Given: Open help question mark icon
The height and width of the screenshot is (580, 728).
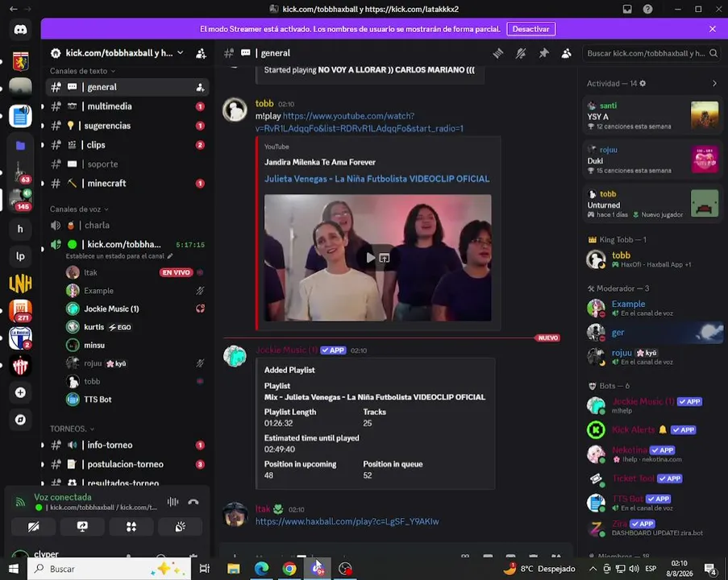Looking at the screenshot, I should [x=647, y=10].
